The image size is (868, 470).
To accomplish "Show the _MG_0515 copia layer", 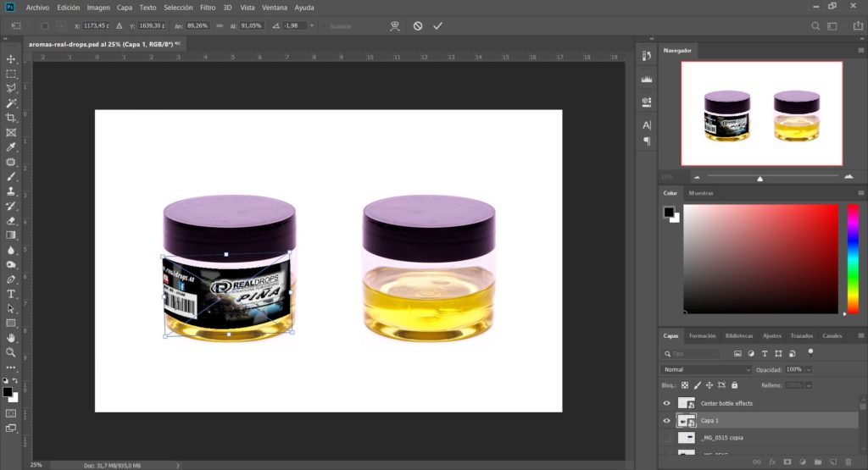I will click(666, 437).
